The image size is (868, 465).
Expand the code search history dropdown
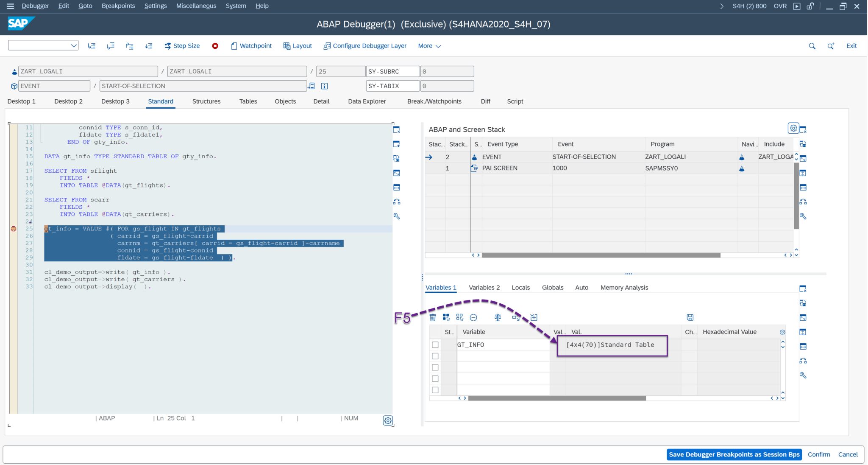[x=74, y=45]
